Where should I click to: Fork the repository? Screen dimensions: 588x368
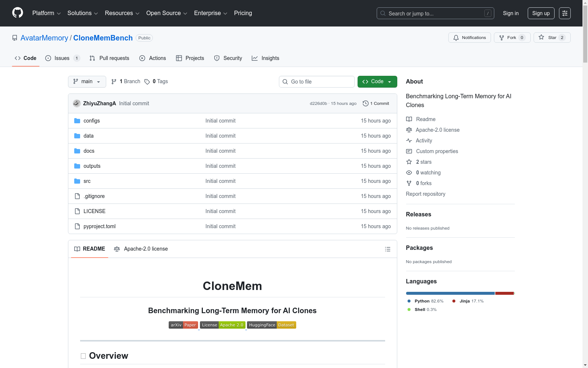click(x=512, y=38)
